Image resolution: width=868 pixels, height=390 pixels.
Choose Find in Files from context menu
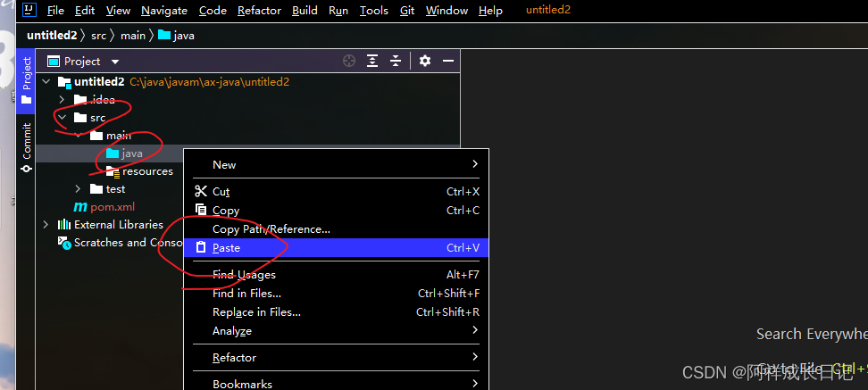click(x=246, y=293)
